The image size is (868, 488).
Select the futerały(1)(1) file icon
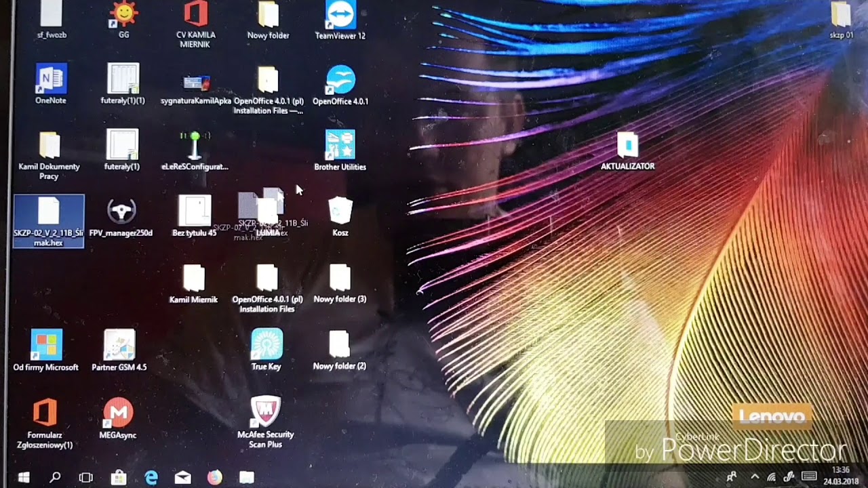click(123, 84)
